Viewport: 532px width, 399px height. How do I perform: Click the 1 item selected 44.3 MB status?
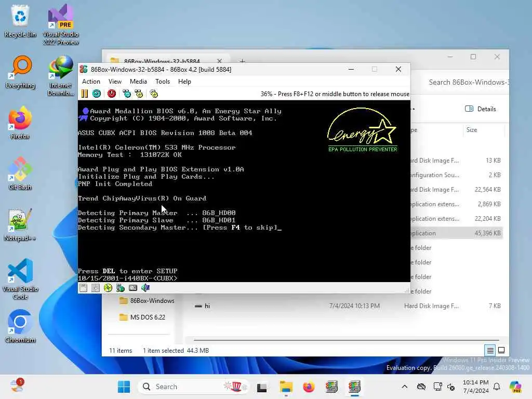point(176,351)
